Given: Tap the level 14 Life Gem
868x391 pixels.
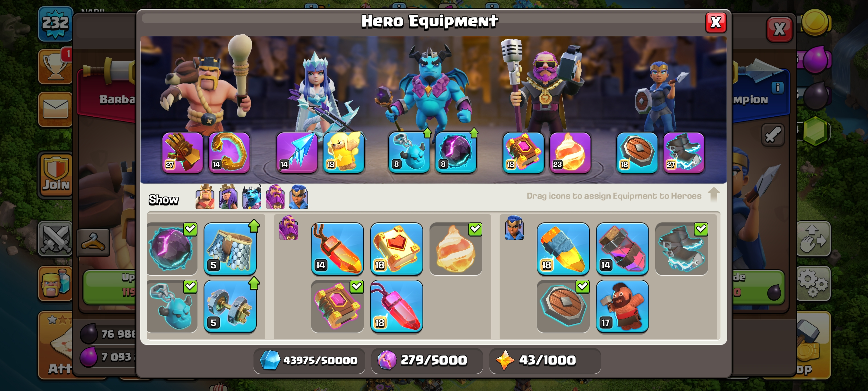Looking at the screenshot, I should [337, 249].
